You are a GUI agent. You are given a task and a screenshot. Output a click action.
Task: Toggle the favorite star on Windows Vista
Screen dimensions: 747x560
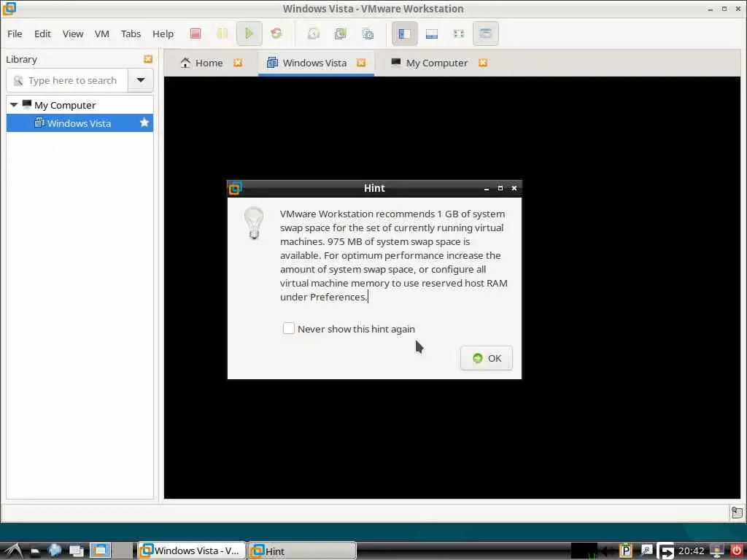(x=144, y=122)
